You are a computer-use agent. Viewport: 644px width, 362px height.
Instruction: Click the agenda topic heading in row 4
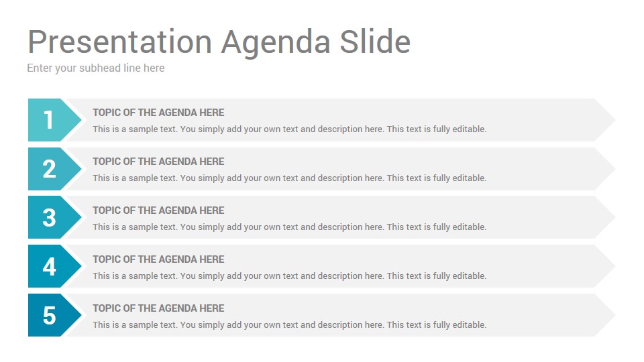[158, 259]
